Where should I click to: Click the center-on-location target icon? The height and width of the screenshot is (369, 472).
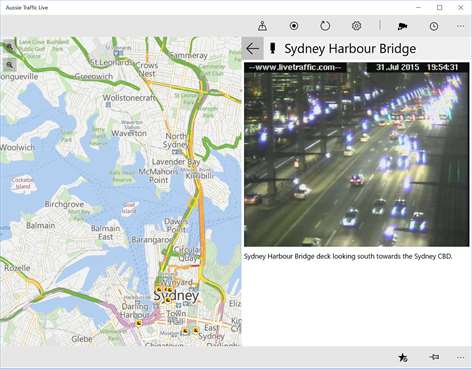294,26
